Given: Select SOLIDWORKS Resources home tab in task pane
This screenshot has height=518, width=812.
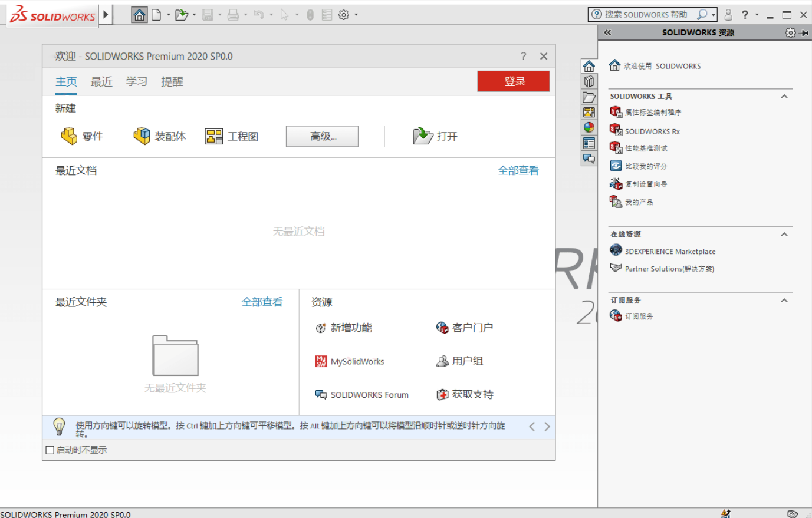Looking at the screenshot, I should point(589,66).
